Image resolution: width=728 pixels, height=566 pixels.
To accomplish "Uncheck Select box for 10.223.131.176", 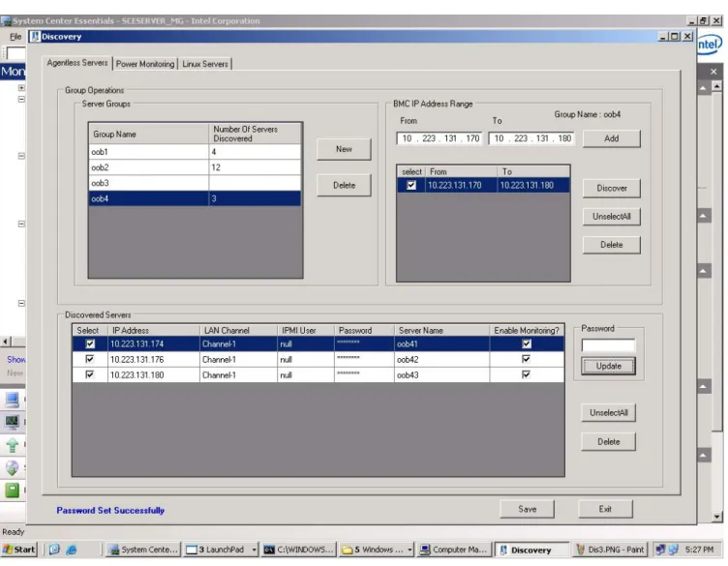I will (90, 359).
